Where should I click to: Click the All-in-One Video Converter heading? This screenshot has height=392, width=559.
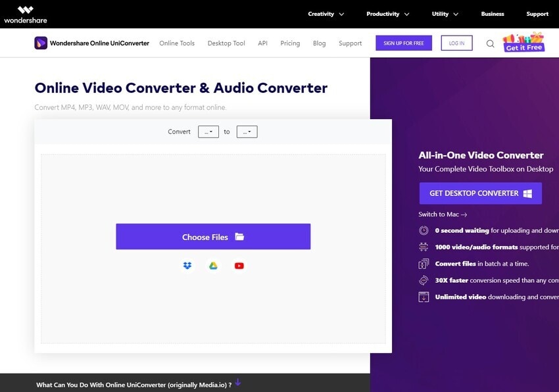click(x=481, y=155)
